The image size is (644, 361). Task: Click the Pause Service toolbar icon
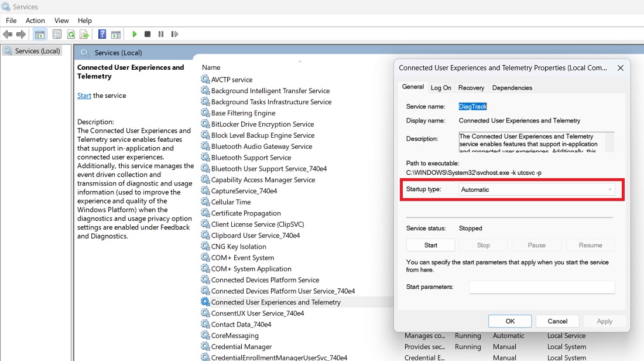tap(161, 34)
